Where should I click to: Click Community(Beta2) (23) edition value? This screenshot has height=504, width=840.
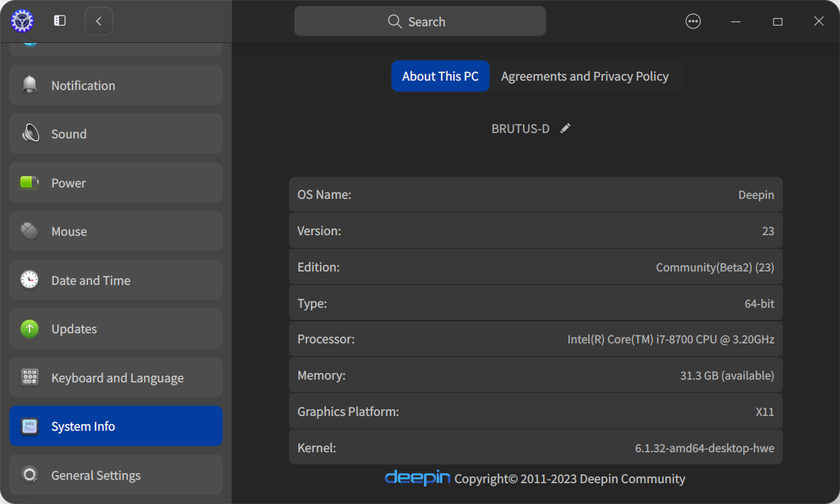point(715,267)
